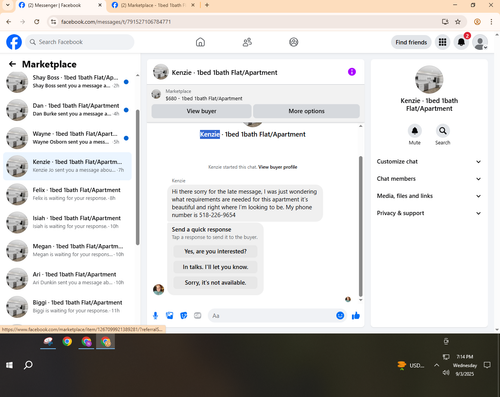Select the Kenzie conversation row
Image resolution: width=500 pixels, height=397 pixels.
(x=67, y=166)
